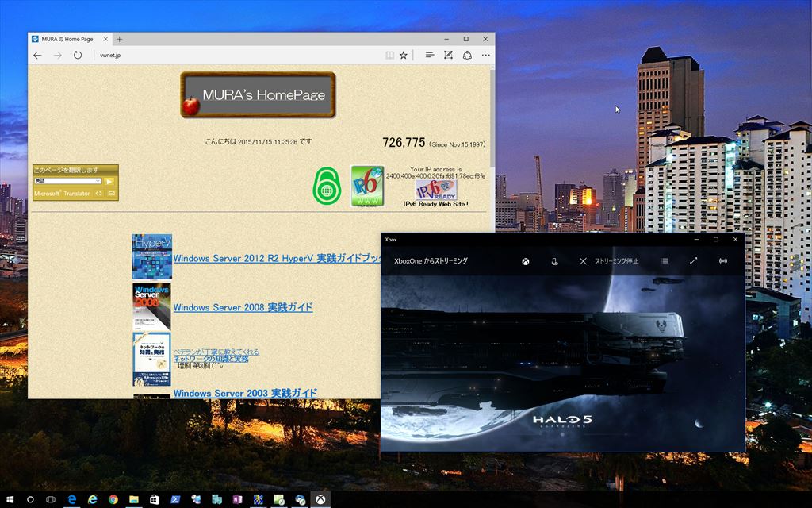
Task: Open Windows Server 2008 実践ガイド link
Action: (243, 307)
